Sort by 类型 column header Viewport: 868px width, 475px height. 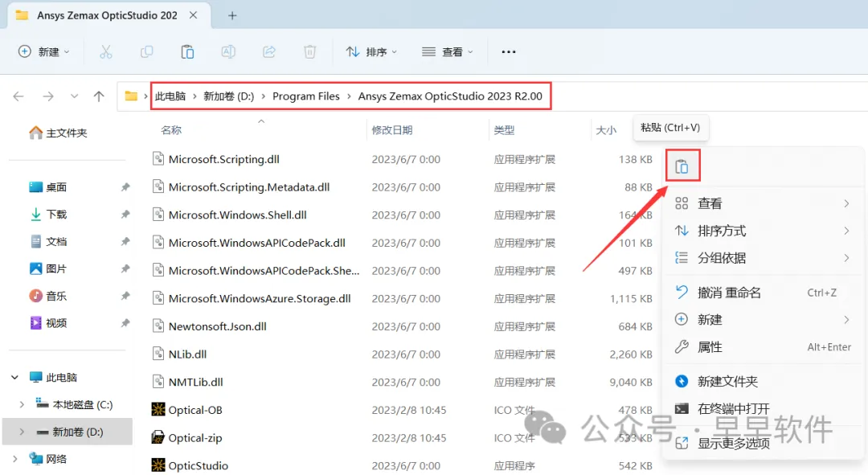coord(504,130)
